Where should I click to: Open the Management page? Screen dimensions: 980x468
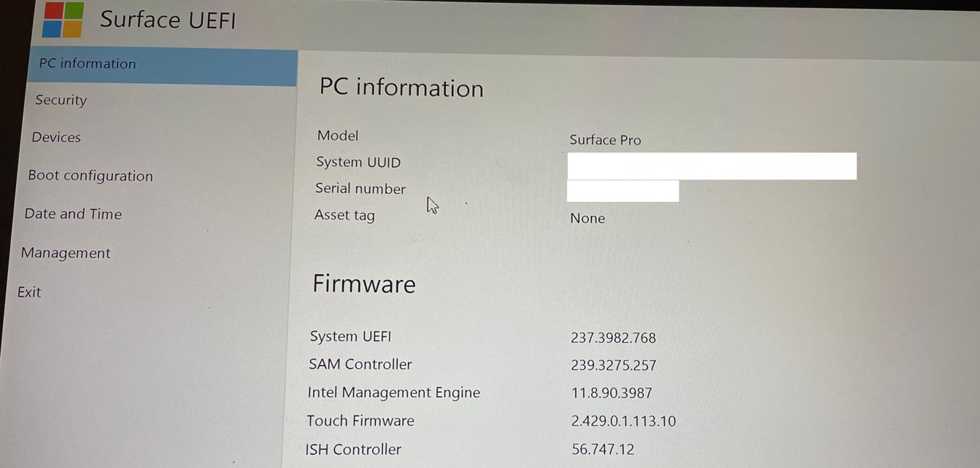66,253
